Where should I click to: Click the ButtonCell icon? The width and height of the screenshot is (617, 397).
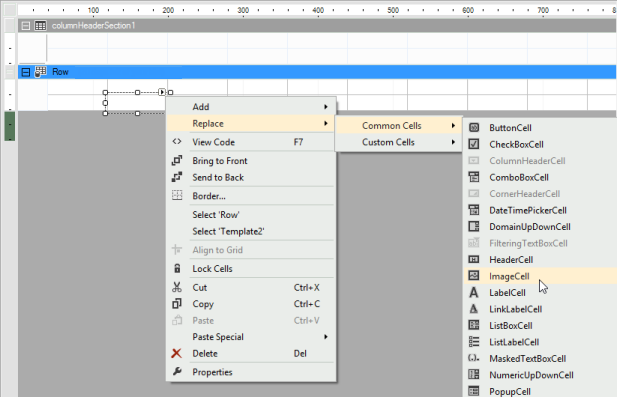(x=474, y=127)
